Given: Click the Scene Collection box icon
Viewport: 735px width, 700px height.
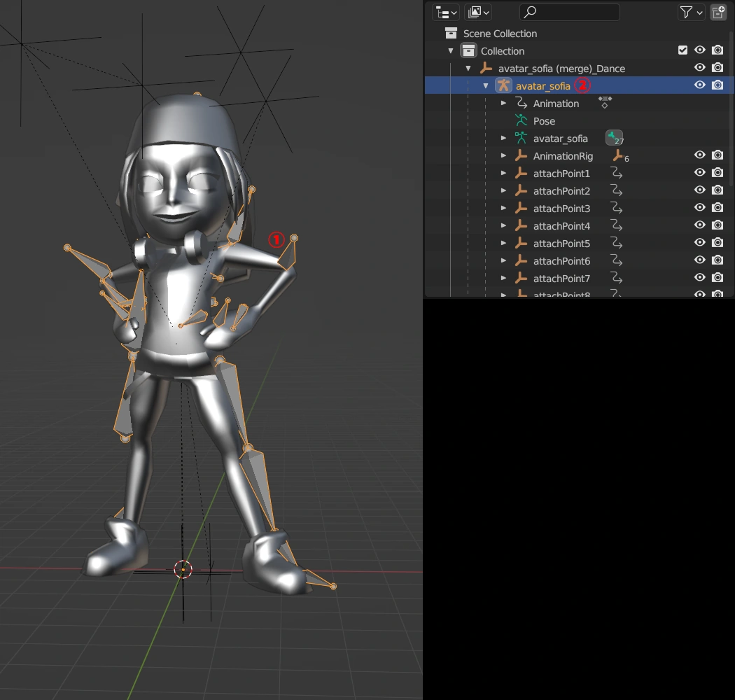Looking at the screenshot, I should coord(451,34).
